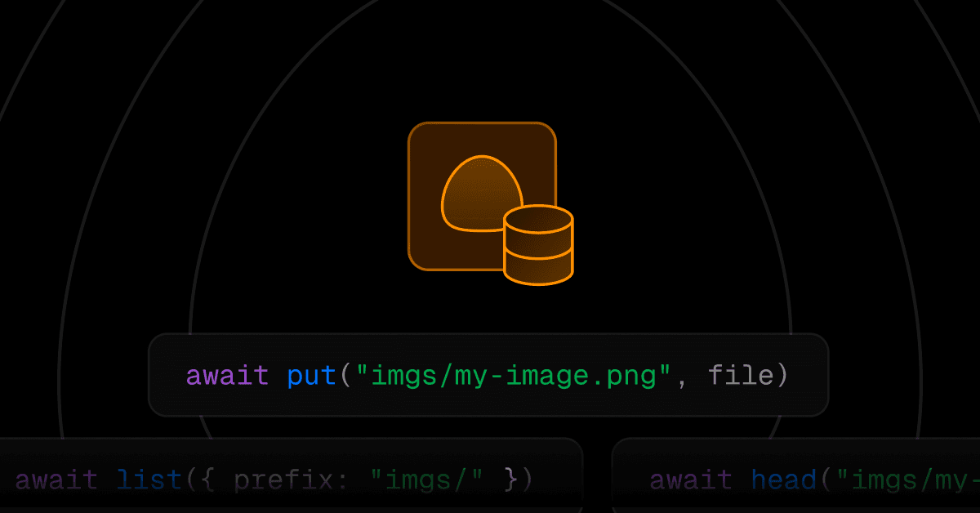980x513 pixels.
Task: Click the blue "put" function name
Action: (x=311, y=376)
